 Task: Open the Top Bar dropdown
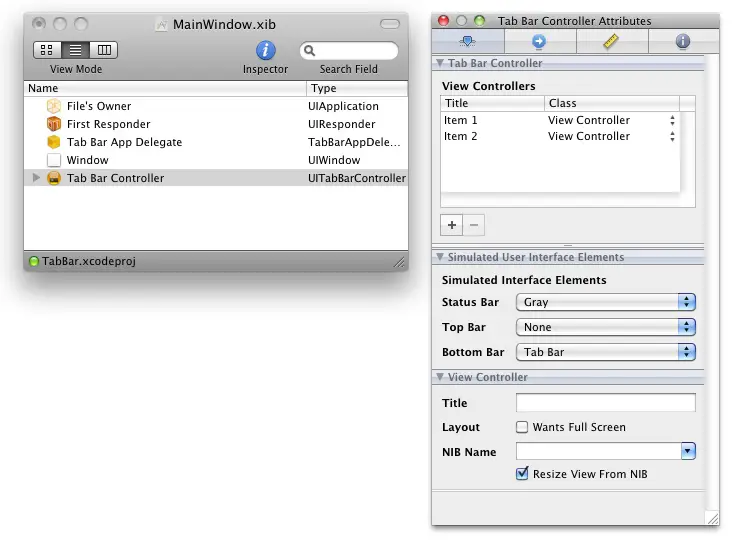606,327
